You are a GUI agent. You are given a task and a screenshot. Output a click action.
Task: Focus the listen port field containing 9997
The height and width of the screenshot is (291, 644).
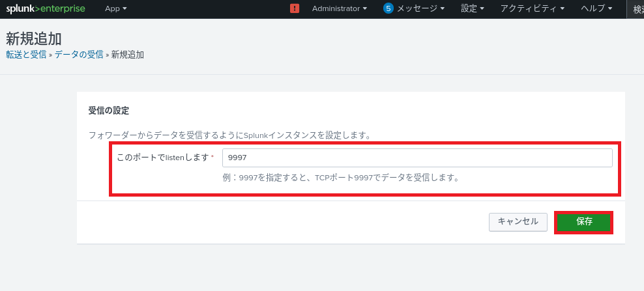pos(417,158)
